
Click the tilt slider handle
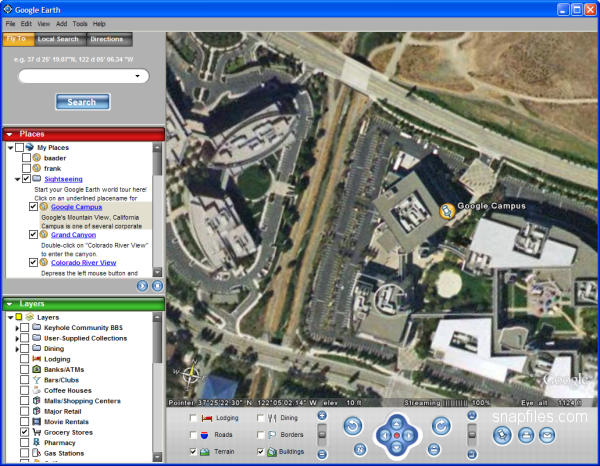coord(472,434)
